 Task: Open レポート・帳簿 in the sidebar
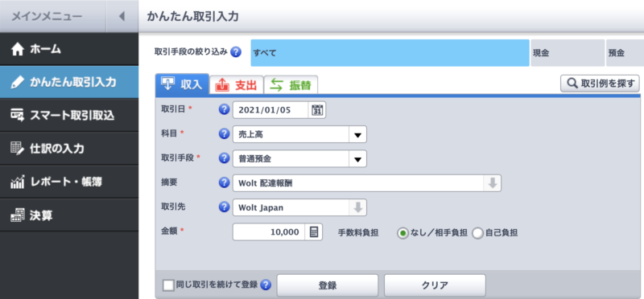pyautogui.click(x=69, y=182)
